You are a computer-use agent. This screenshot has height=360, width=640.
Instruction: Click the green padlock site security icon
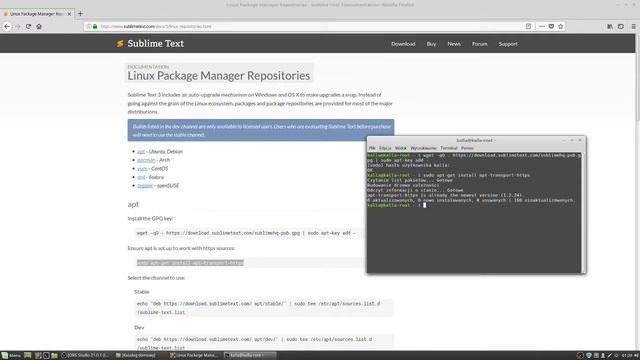pyautogui.click(x=95, y=26)
